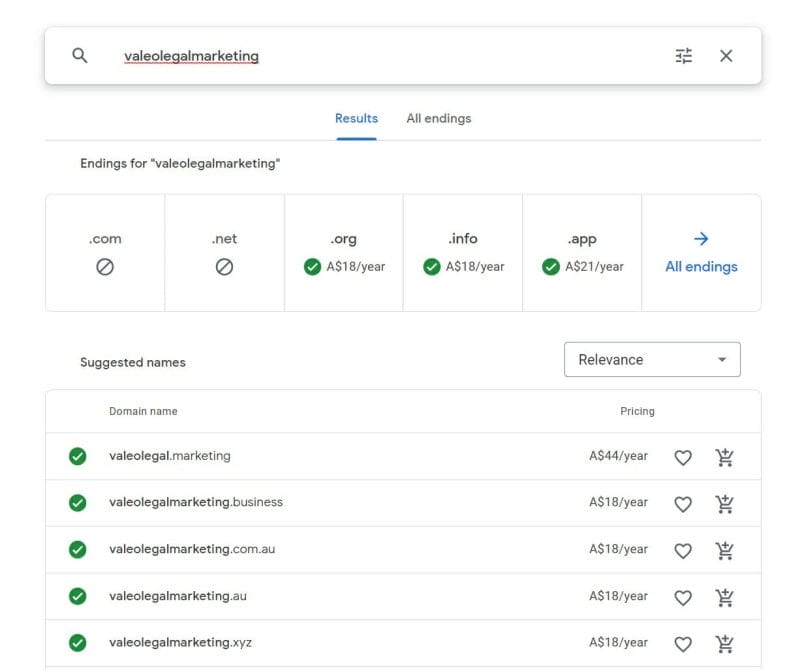Click the unavailable icon under .com
Image resolution: width=800 pixels, height=670 pixels.
[105, 266]
